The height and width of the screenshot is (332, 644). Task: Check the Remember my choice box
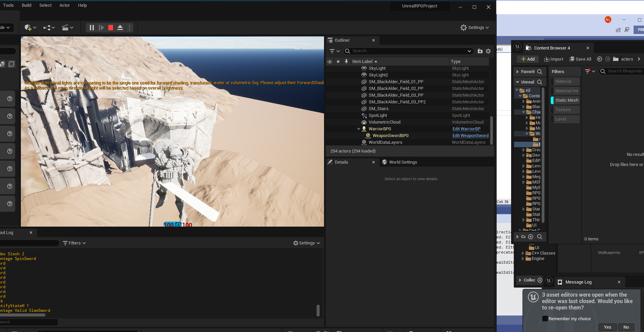click(x=545, y=319)
